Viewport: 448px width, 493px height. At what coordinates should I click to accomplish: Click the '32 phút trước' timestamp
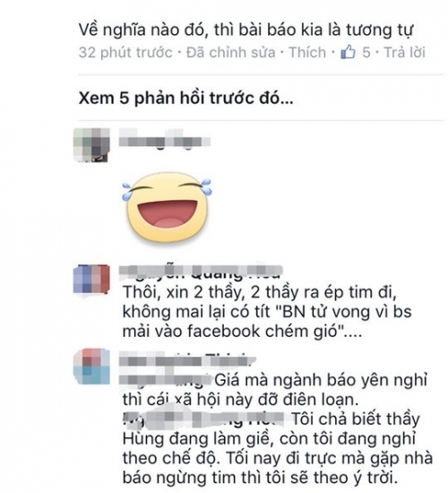[x=125, y=53]
